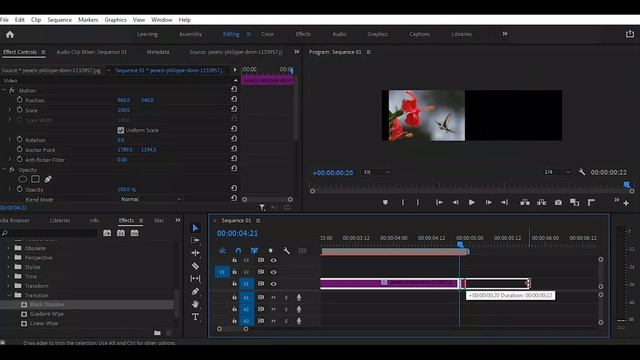The image size is (640, 360).
Task: Step forward one frame in Program monitor
Action: 489,202
